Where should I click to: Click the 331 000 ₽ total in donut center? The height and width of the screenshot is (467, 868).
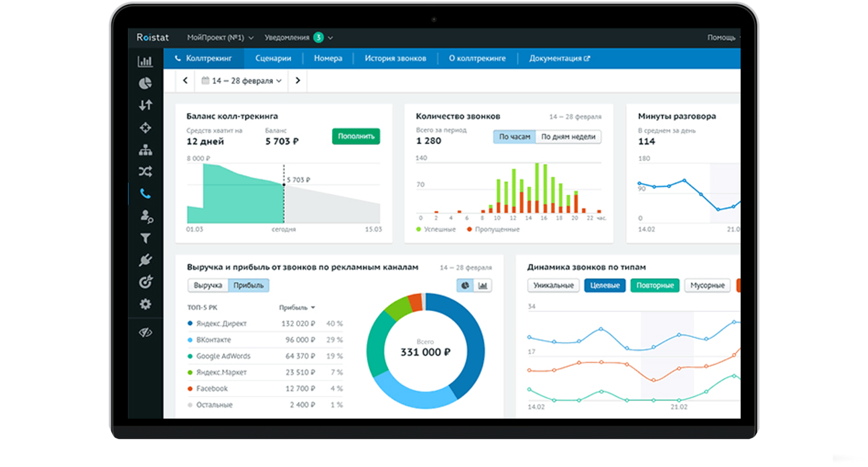pyautogui.click(x=426, y=352)
